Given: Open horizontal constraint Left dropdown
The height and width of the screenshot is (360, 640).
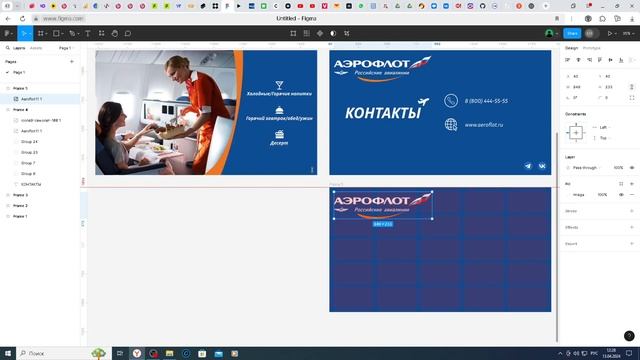Looking at the screenshot, I should click(603, 127).
